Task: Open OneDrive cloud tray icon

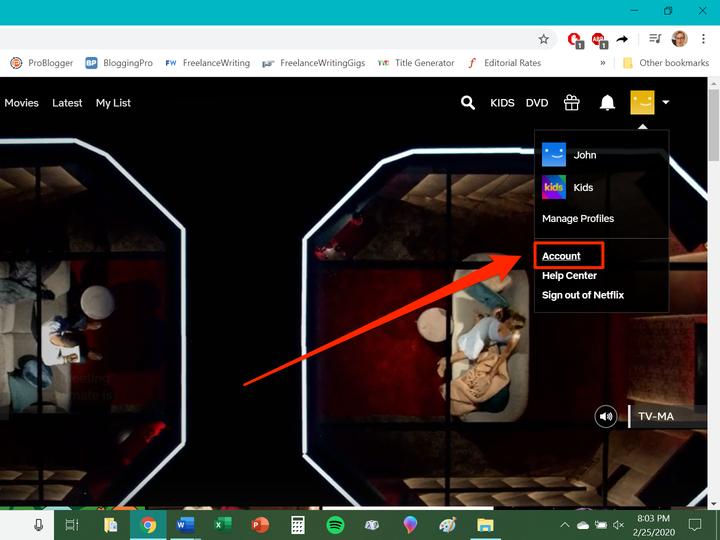Action: click(583, 525)
